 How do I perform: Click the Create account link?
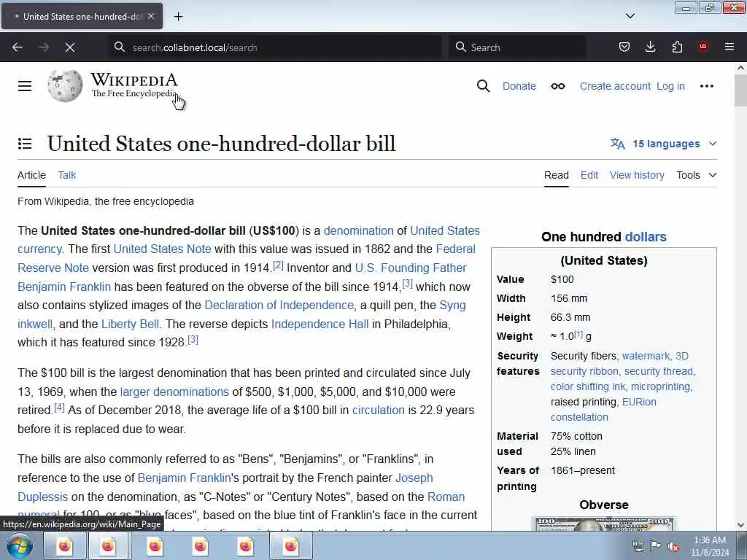[x=615, y=86]
